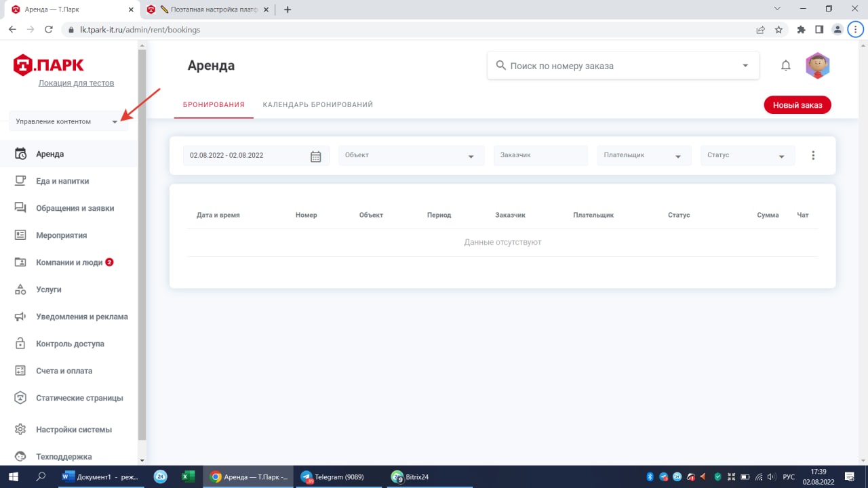Open the calendar date picker icon
This screenshot has height=488, width=868.
[x=315, y=156]
